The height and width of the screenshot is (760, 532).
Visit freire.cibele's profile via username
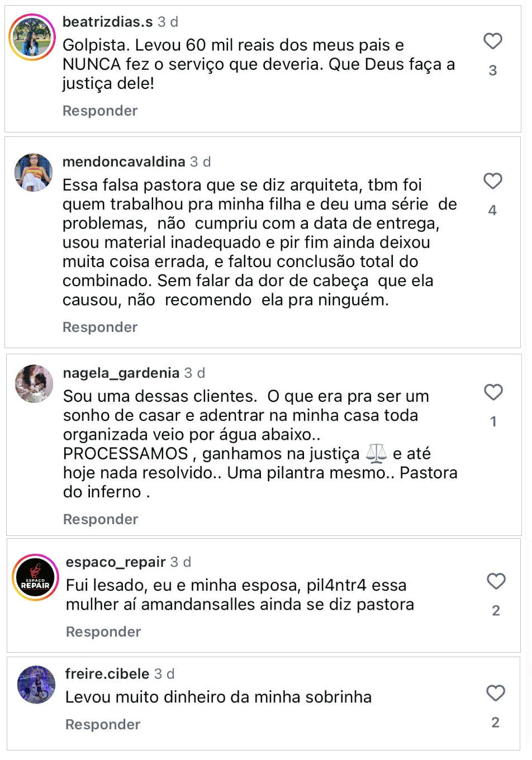click(107, 673)
